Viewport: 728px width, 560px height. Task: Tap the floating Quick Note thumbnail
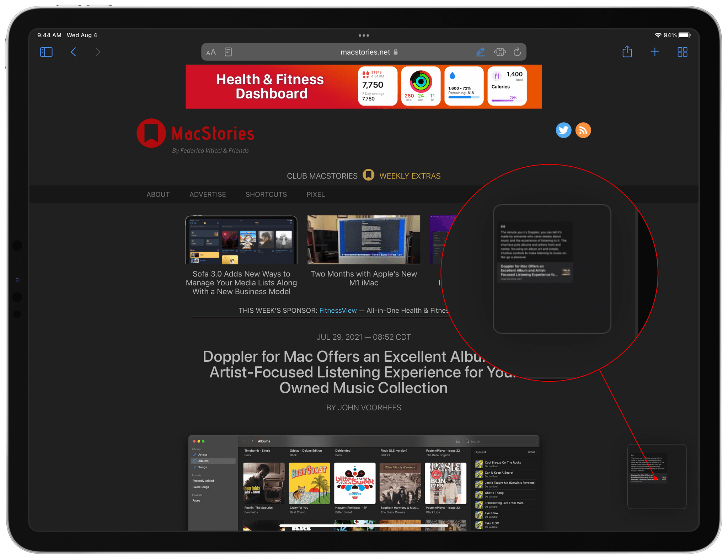tap(657, 476)
